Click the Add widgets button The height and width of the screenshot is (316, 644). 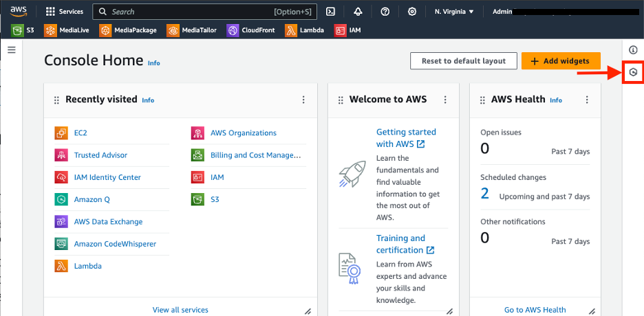tap(560, 60)
